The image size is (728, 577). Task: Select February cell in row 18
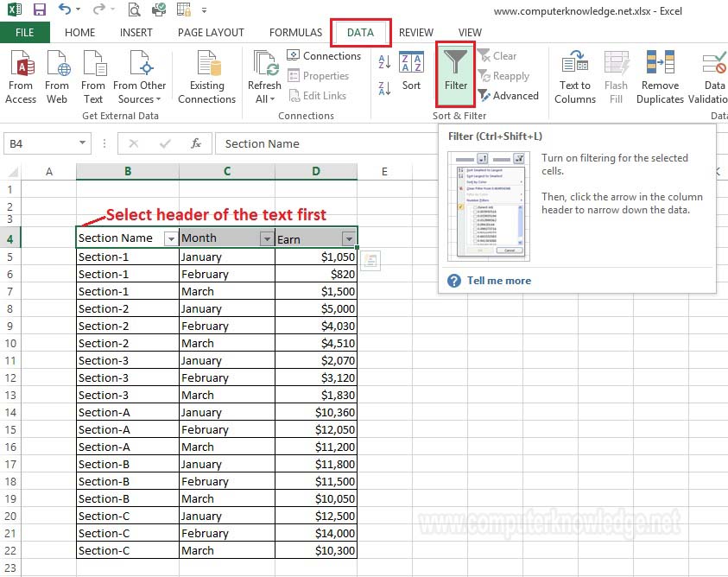point(227,481)
